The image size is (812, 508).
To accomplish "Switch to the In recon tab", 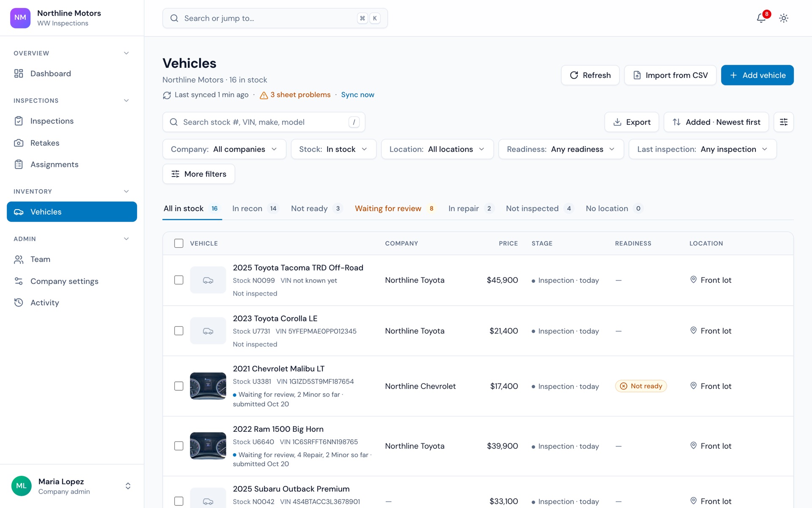I will coord(255,208).
